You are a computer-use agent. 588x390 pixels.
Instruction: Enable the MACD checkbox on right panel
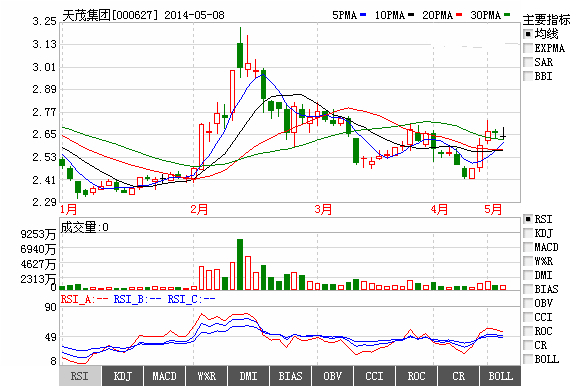click(528, 247)
